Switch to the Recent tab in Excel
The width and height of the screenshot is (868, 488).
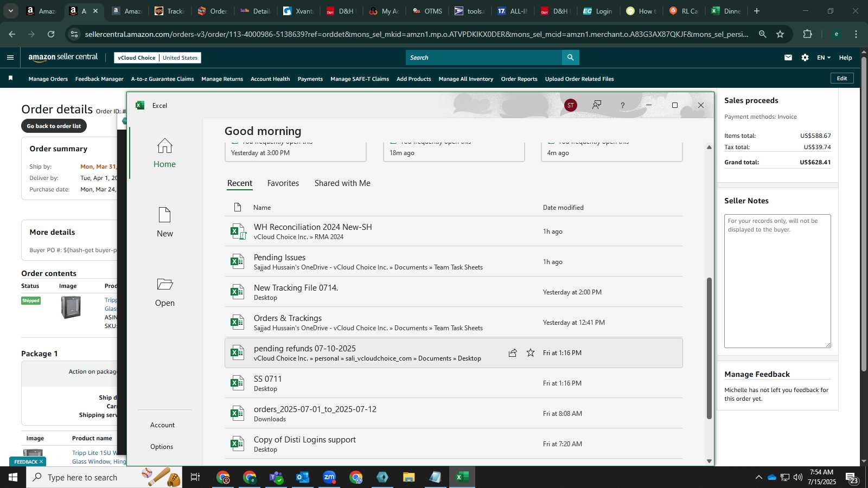[x=240, y=183]
